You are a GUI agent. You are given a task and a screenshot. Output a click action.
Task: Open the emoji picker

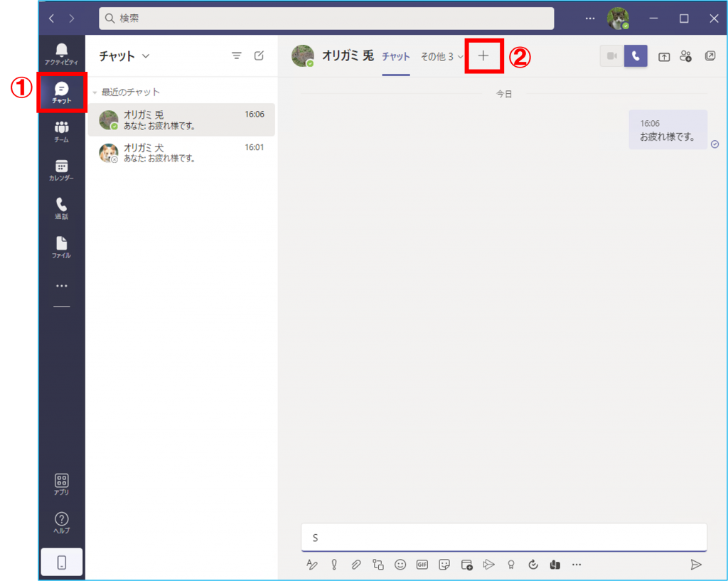click(400, 565)
